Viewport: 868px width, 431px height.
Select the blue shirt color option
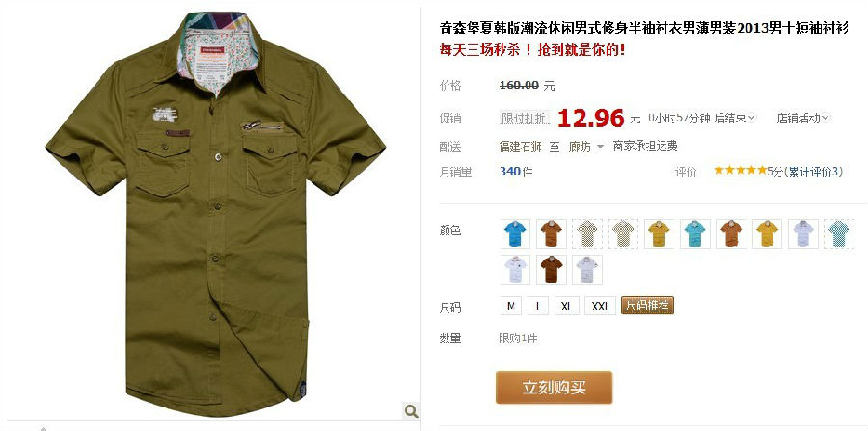click(515, 233)
